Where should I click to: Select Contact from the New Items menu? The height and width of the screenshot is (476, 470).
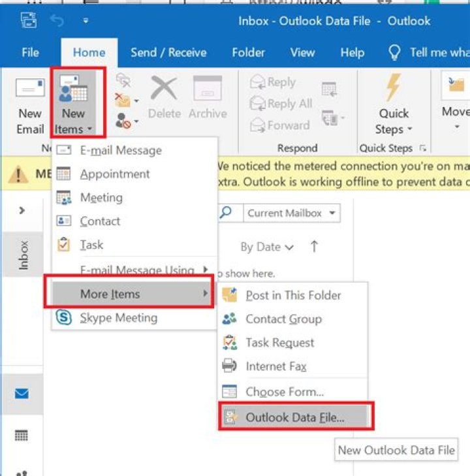(134, 221)
